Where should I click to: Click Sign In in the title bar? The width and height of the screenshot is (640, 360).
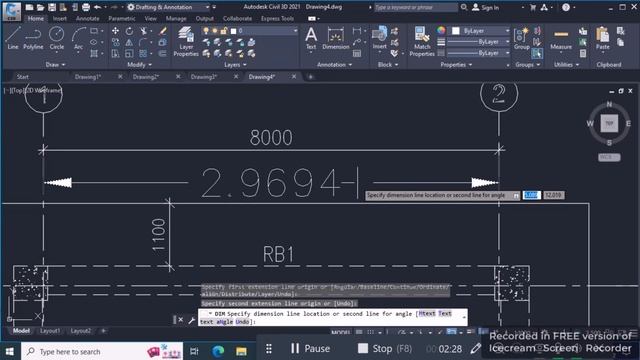(x=486, y=7)
